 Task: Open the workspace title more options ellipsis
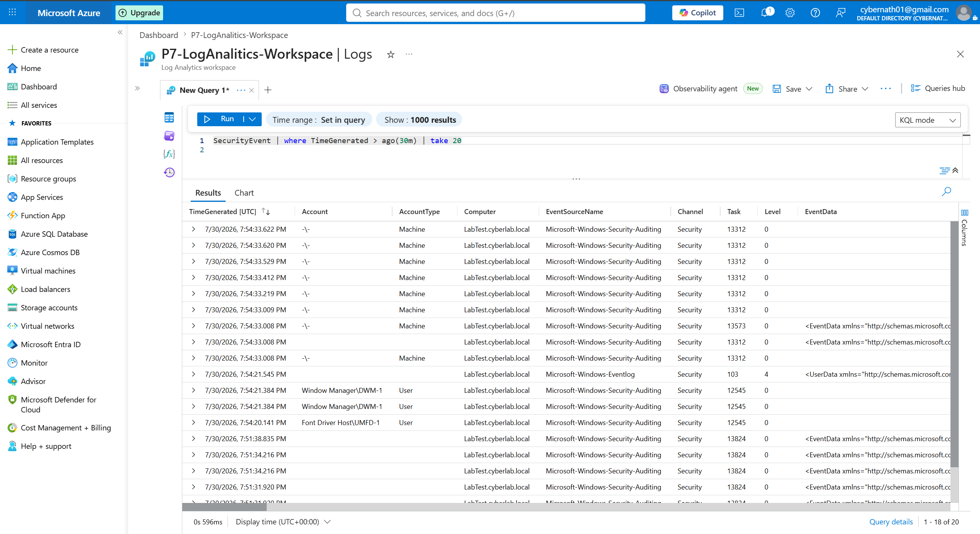pos(409,54)
